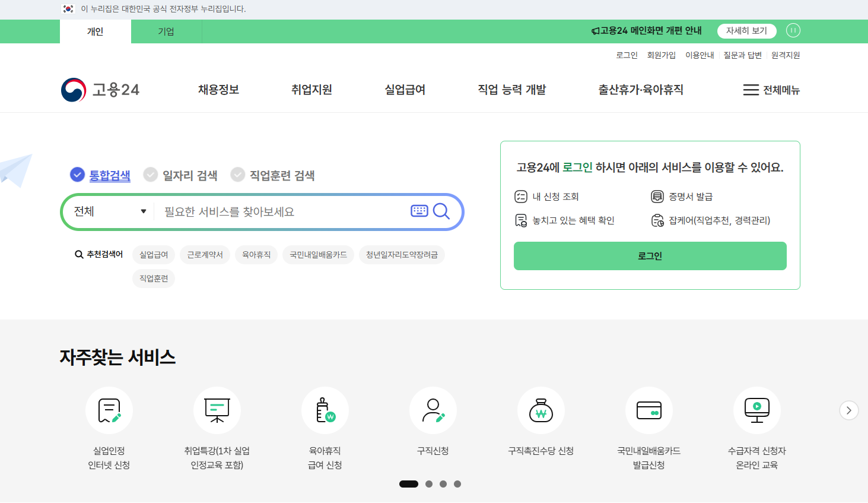This screenshot has width=868, height=503.
Task: Click the 증명서 발급 icon
Action: (657, 197)
